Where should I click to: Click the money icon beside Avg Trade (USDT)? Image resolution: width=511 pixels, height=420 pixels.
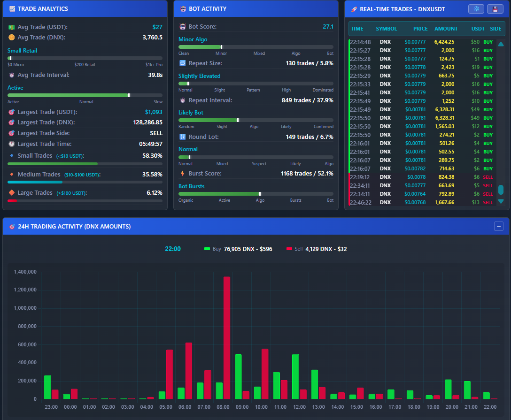click(x=11, y=27)
